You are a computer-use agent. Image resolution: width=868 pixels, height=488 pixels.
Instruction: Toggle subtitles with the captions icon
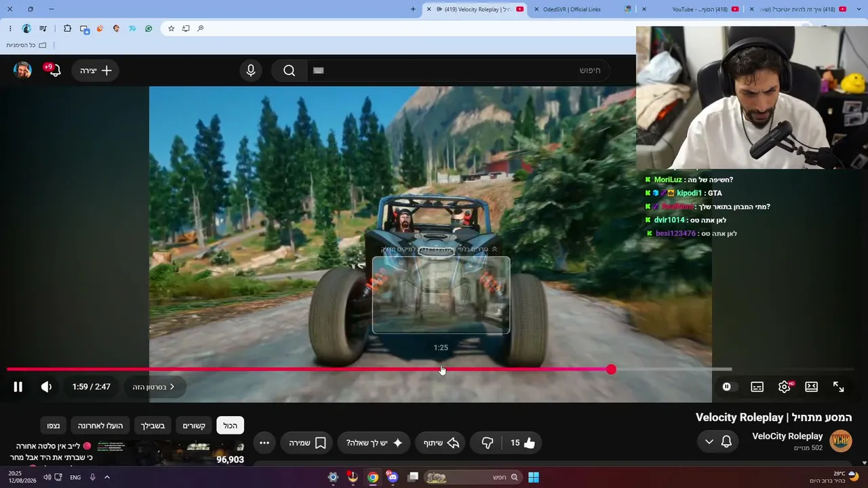[757, 387]
